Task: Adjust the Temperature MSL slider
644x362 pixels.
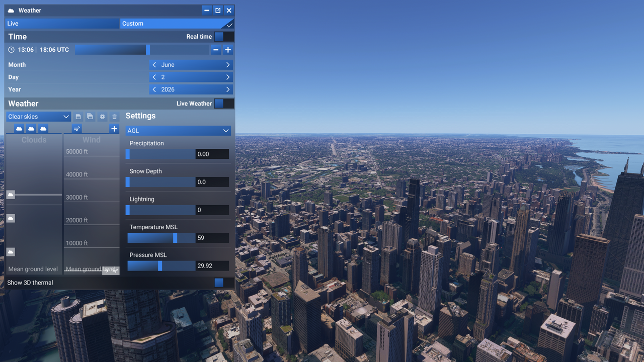Action: [161, 238]
